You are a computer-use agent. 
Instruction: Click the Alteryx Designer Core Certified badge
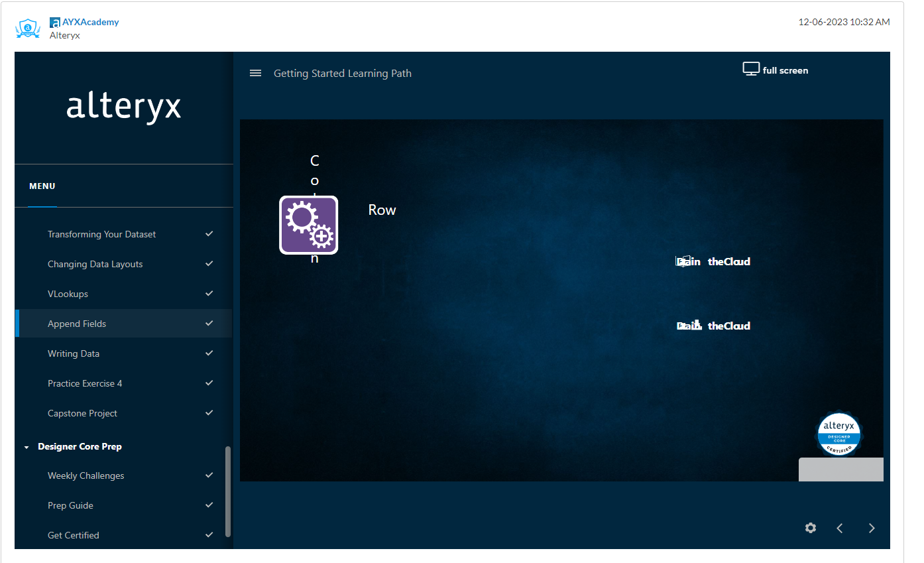839,434
